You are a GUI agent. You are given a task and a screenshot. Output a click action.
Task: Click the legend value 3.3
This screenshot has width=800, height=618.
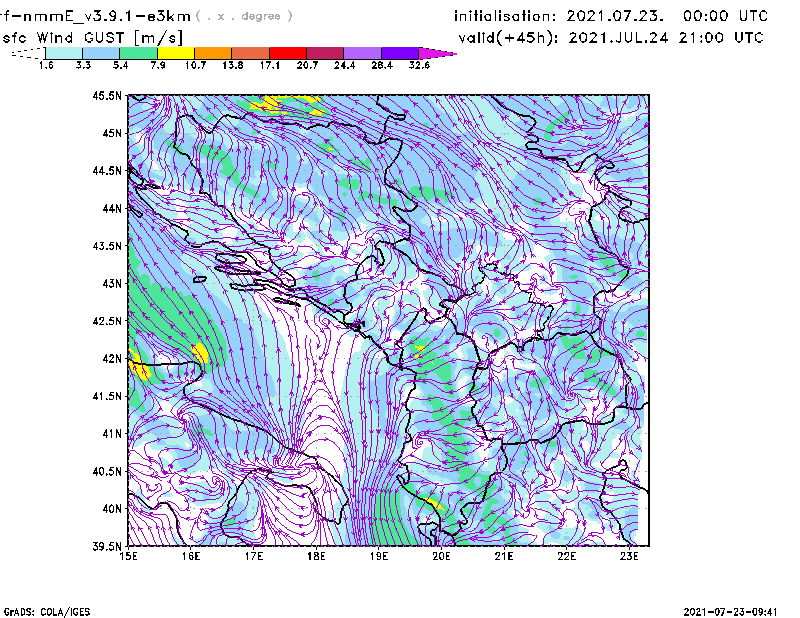coord(83,65)
